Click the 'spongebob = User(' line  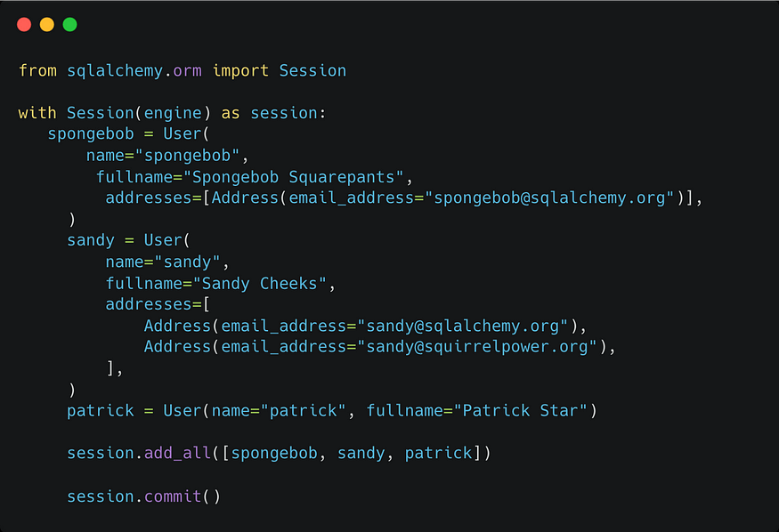(x=129, y=134)
